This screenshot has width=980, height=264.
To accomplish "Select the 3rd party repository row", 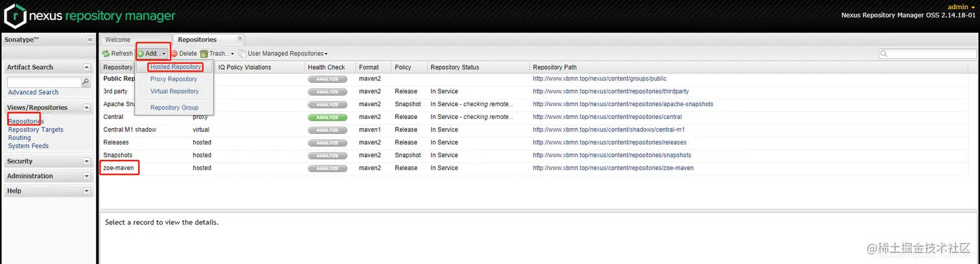I will coord(539,91).
